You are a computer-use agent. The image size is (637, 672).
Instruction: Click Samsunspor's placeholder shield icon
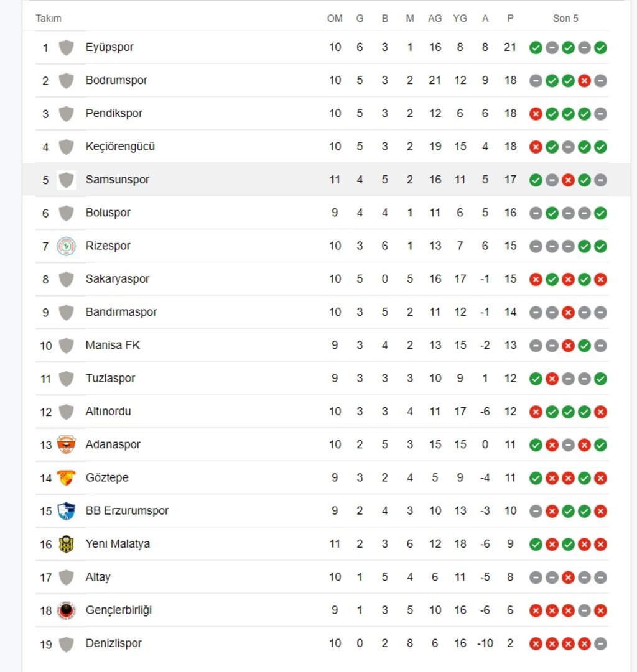66,180
